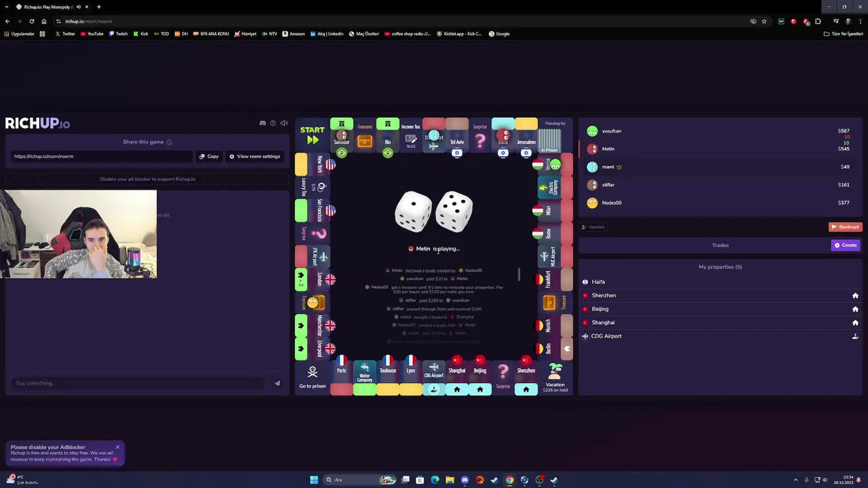Click the Toulouse board tile
The image size is (868, 488).
(x=388, y=378)
